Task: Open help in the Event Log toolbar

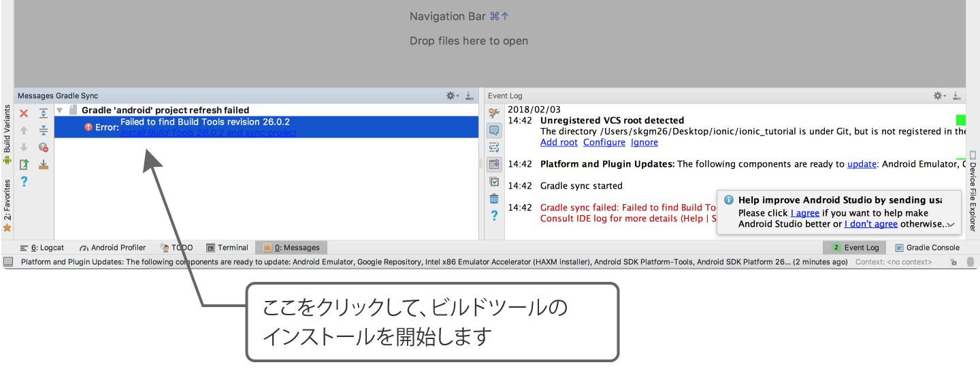Action: [x=494, y=216]
